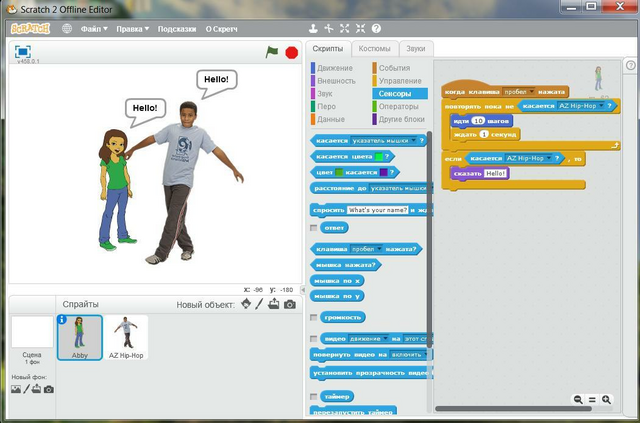Check the таймер reporter box
The width and height of the screenshot is (640, 423).
pos(313,396)
